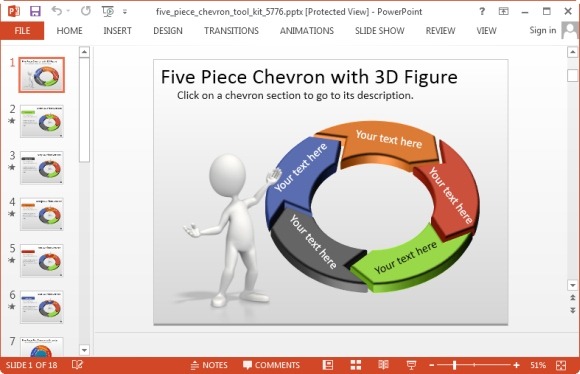Screen dimensions: 580x374
Task: Toggle the Comments pane
Action: pos(271,365)
